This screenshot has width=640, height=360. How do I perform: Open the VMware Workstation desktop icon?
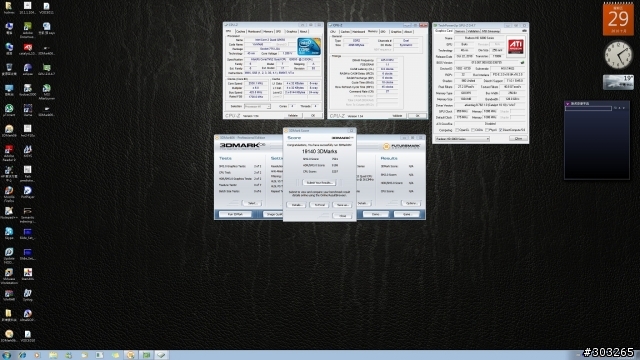click(x=9, y=276)
